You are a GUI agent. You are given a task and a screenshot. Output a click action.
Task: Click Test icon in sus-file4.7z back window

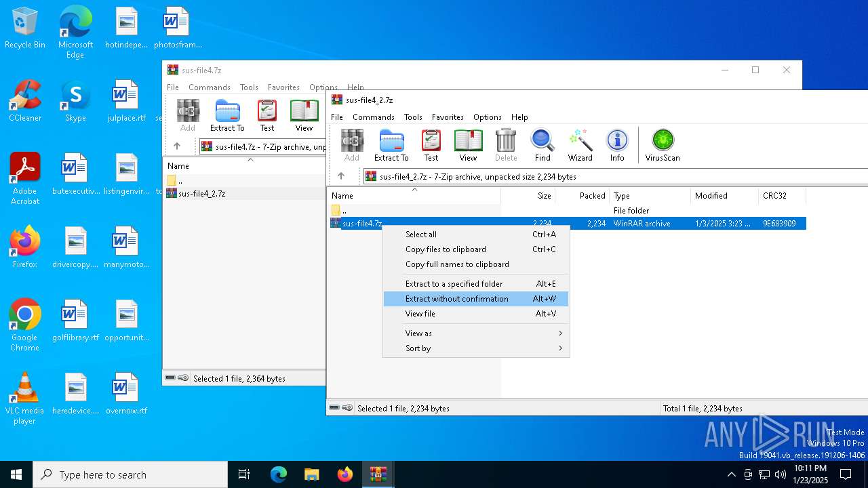pos(267,116)
